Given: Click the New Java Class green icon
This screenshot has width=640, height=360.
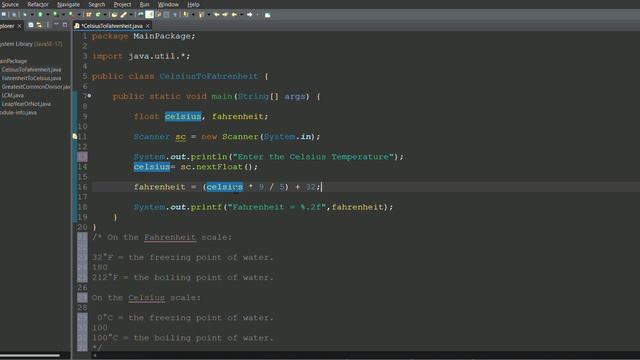Looking at the screenshot, I should click(98, 14).
